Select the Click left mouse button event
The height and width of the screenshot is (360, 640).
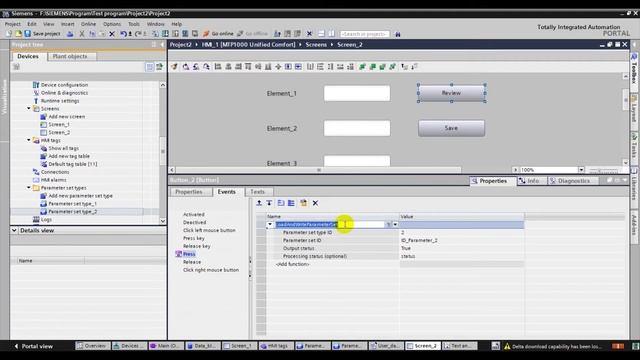tap(209, 230)
